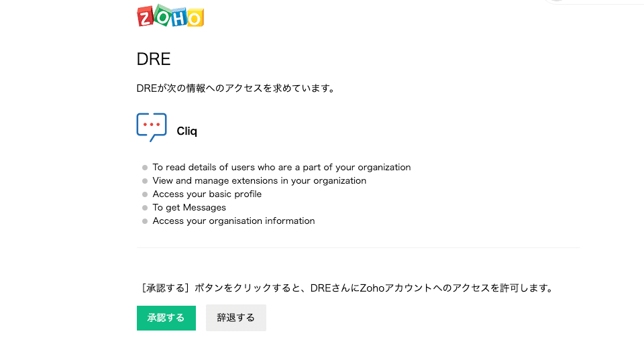The image size is (644, 354).
Task: Click the Cliq chat bubble icon
Action: (152, 127)
